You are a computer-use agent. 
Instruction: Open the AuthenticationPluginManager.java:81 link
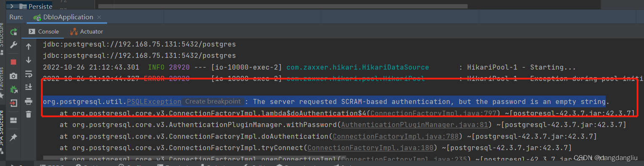pos(415,124)
